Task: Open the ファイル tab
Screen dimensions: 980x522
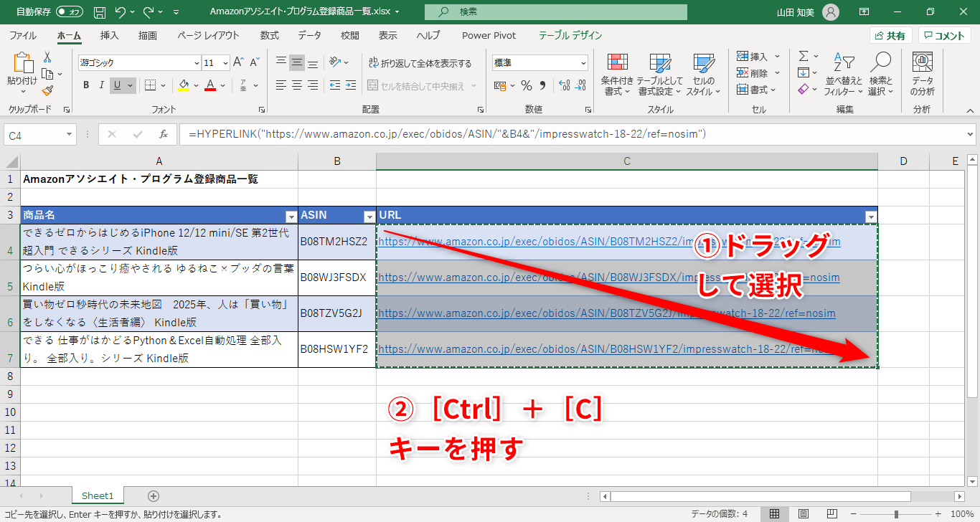Action: [x=23, y=35]
